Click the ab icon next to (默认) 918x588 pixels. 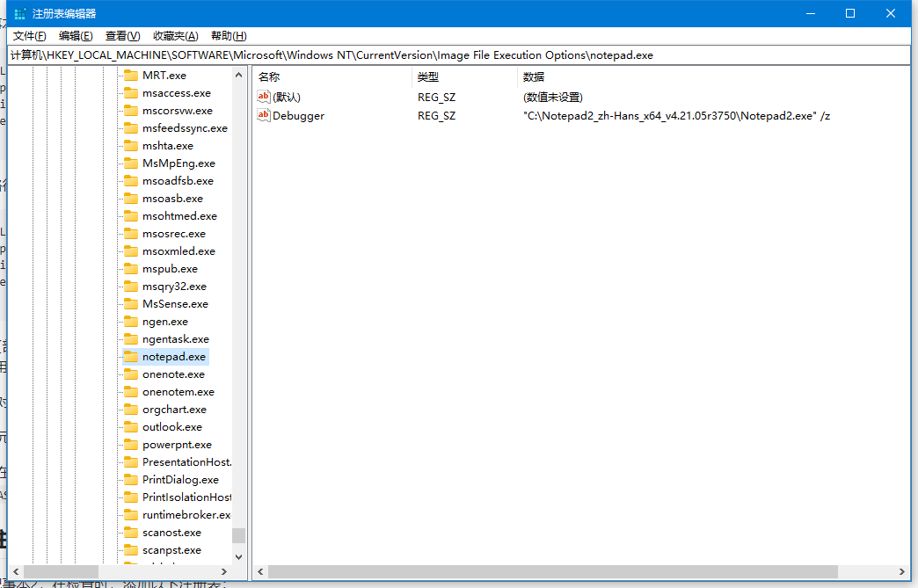(263, 97)
